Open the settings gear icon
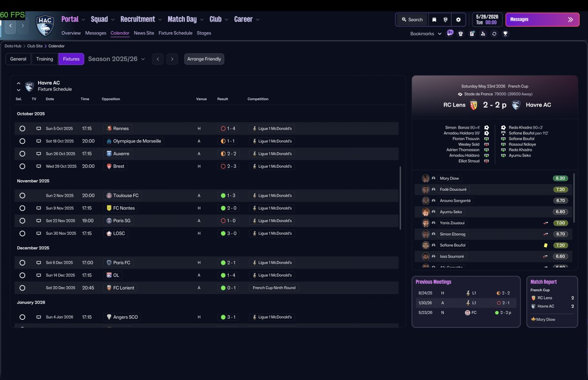The image size is (588, 380). [458, 20]
